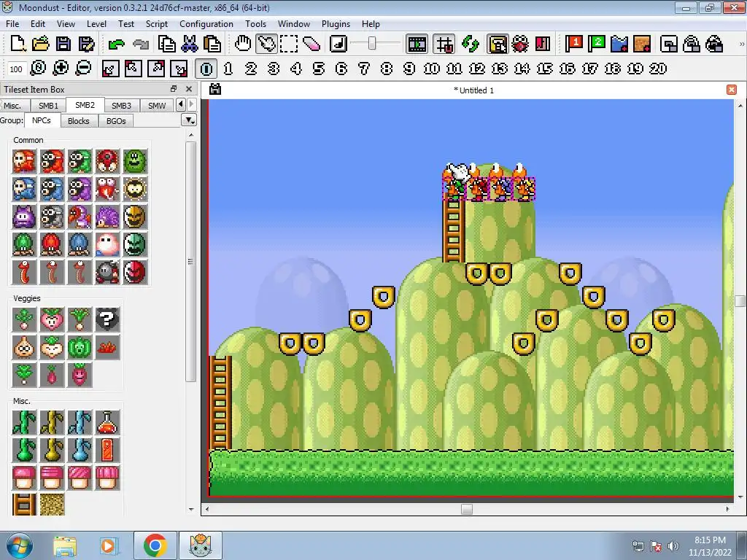This screenshot has width=747, height=560.
Task: Open the Configuration menu
Action: point(206,24)
